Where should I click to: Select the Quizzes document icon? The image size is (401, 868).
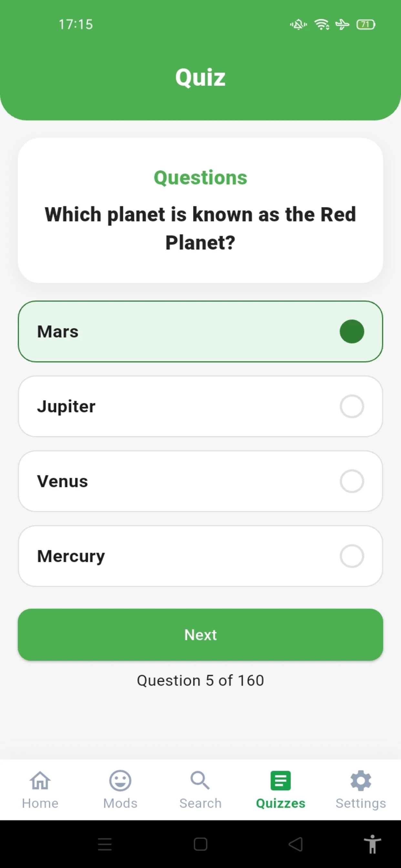click(280, 780)
